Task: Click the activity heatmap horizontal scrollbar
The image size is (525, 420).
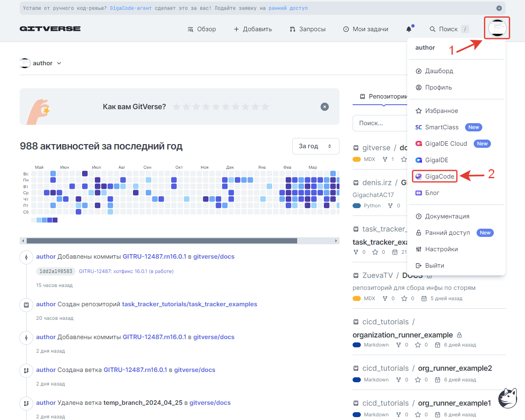Action: point(162,241)
